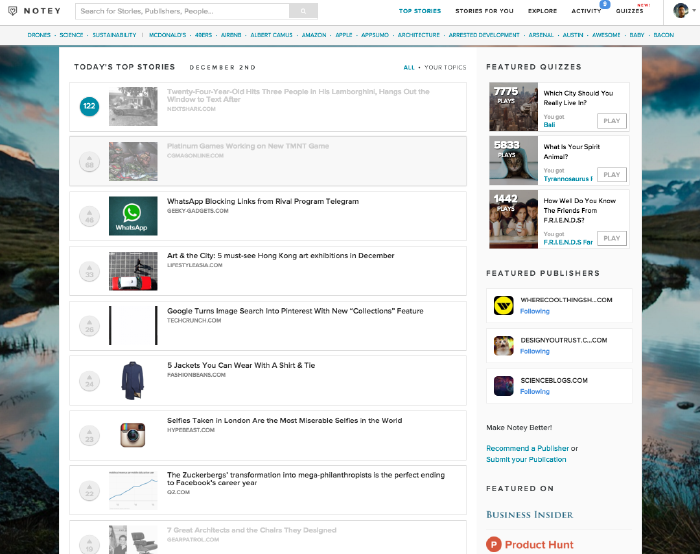Open the Lamborghini crash thumbnail
The height and width of the screenshot is (554, 700).
pyautogui.click(x=133, y=106)
